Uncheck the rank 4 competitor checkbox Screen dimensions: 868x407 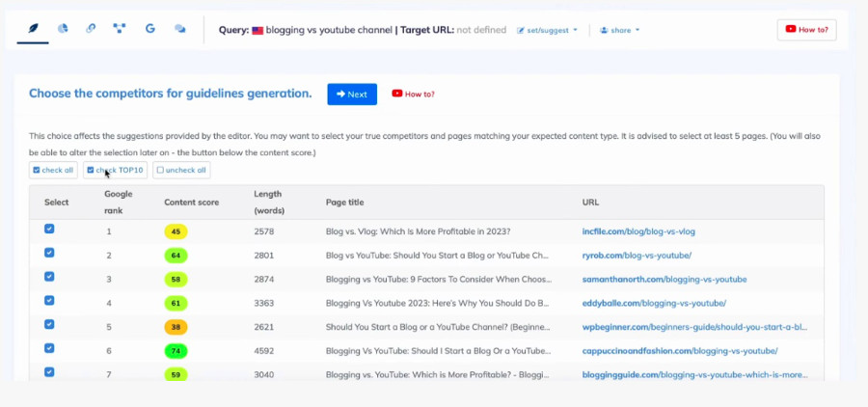tap(49, 301)
